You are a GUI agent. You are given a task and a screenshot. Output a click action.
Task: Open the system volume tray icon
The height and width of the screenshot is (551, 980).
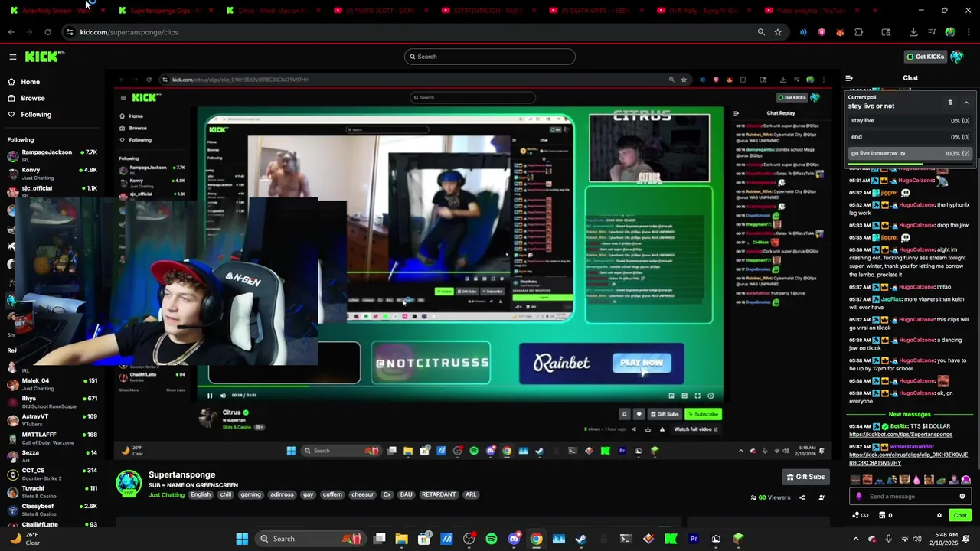[917, 539]
